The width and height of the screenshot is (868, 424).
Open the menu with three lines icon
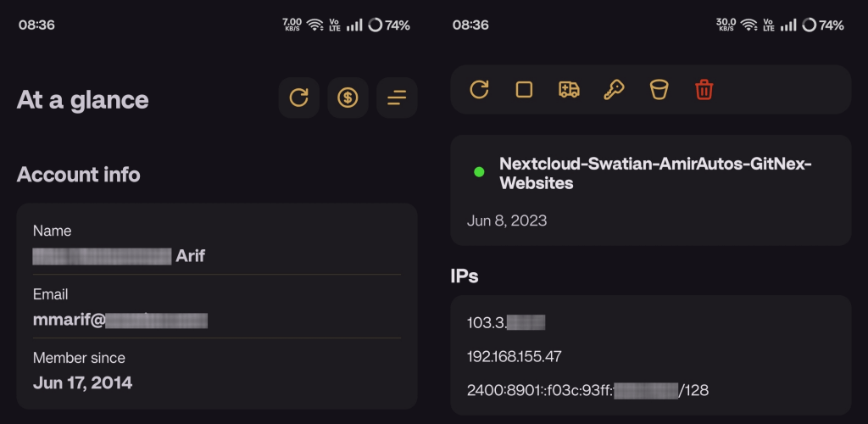pyautogui.click(x=397, y=98)
